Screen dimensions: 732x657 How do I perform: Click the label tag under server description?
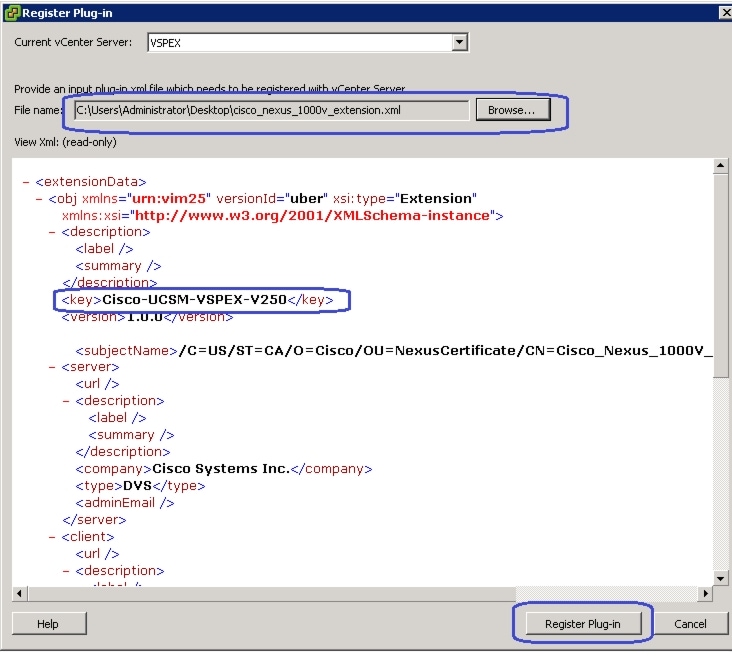tap(117, 418)
